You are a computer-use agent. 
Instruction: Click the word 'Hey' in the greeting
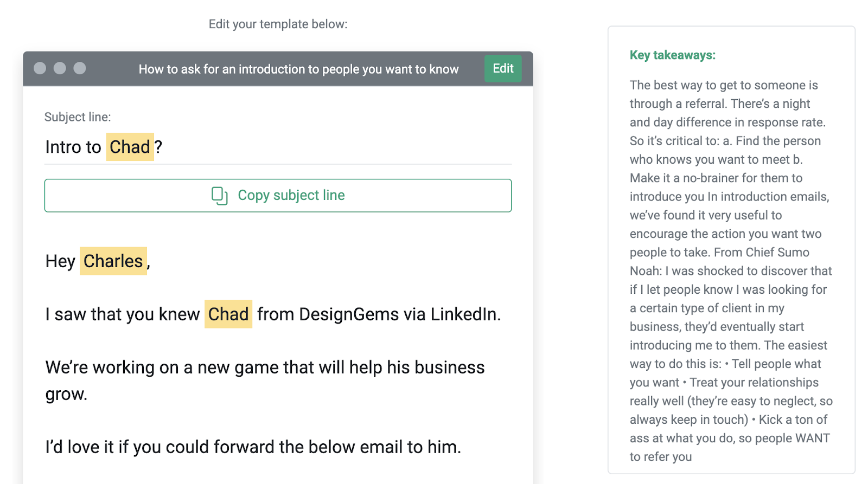point(60,261)
